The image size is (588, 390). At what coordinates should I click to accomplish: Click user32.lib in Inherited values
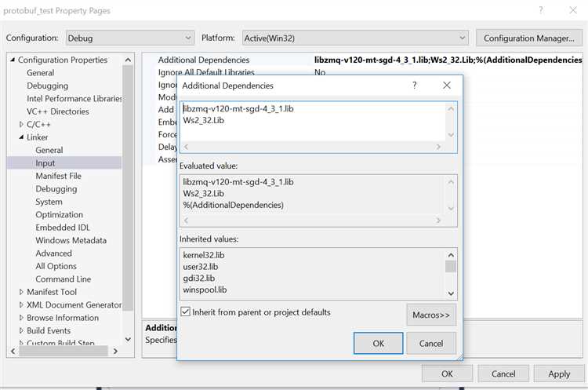(x=200, y=267)
